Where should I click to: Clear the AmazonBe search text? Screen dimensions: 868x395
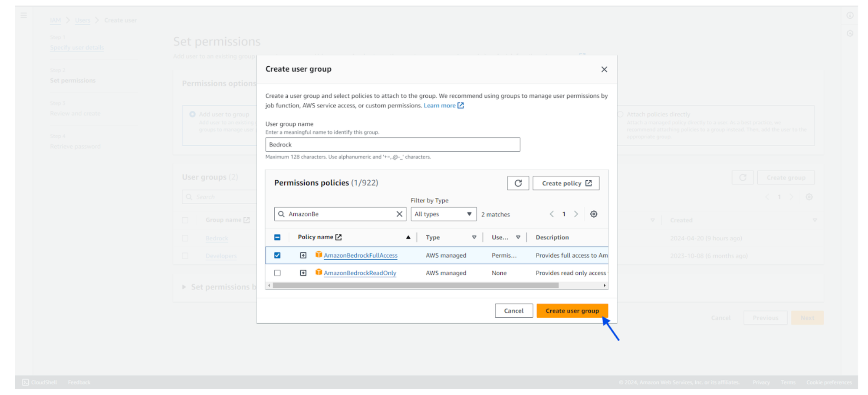399,214
